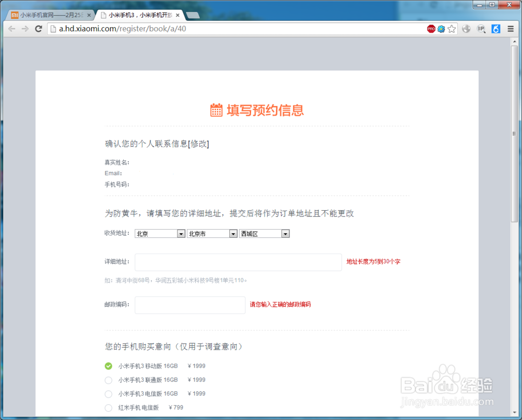Click the 真实姓名 label
Image resolution: width=522 pixels, height=420 pixels.
click(x=117, y=162)
